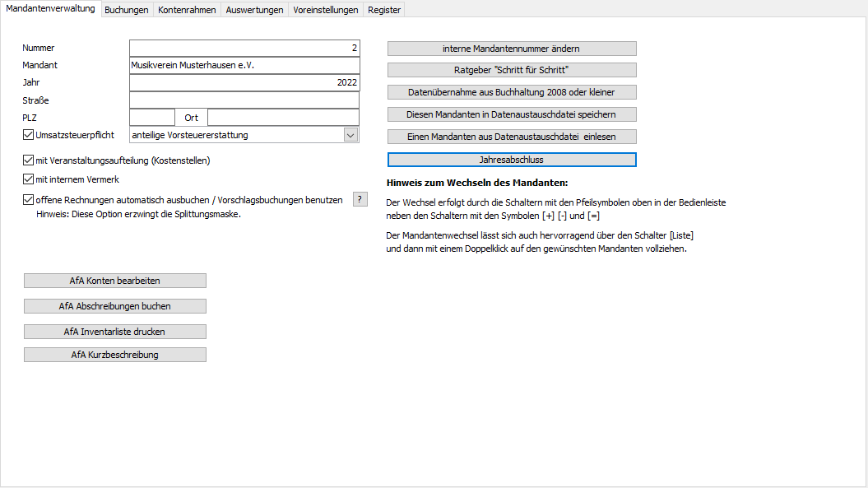868x488 pixels.
Task: Click the PLZ input field
Action: click(152, 118)
